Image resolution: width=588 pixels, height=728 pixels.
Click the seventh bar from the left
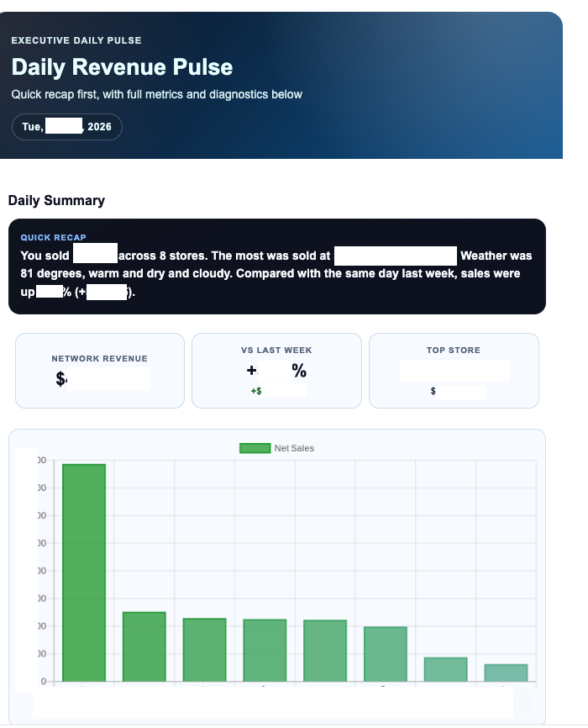[446, 669]
